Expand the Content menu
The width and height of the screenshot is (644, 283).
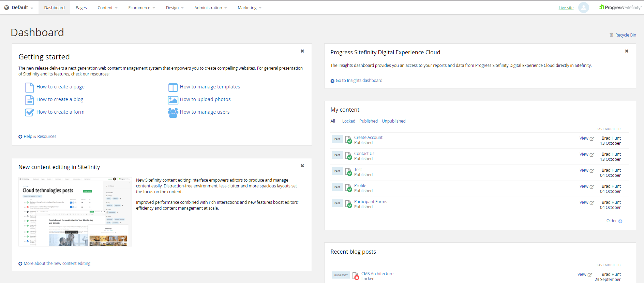pyautogui.click(x=107, y=8)
